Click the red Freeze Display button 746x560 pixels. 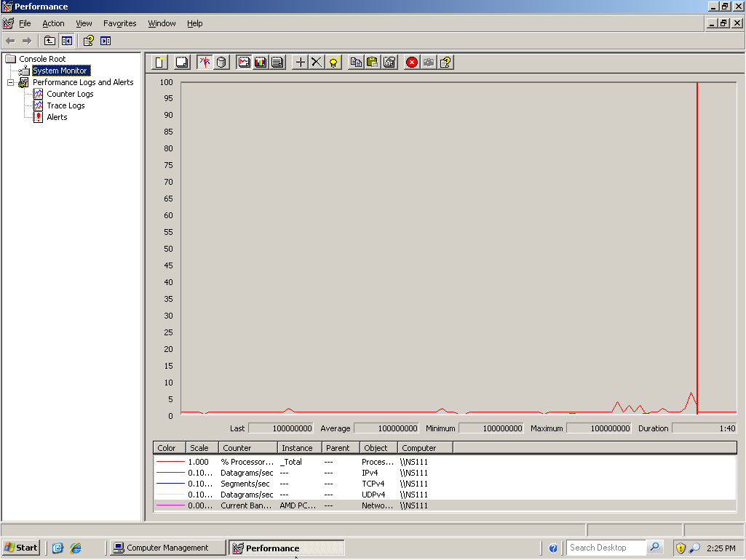tap(412, 63)
